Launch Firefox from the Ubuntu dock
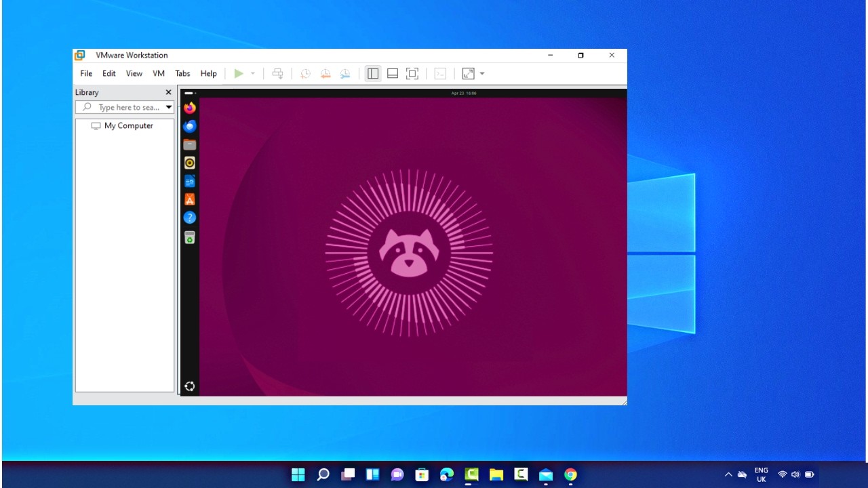868x488 pixels. (x=190, y=108)
